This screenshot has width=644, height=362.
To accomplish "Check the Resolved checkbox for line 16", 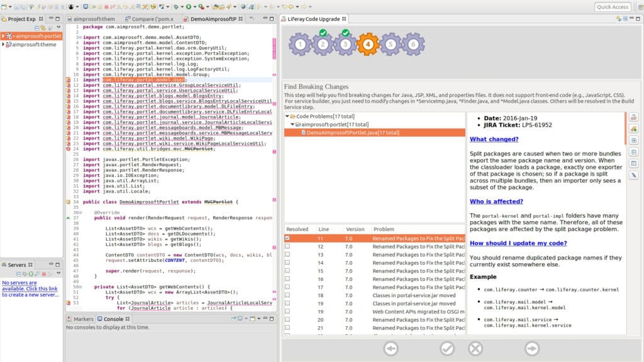I will [x=287, y=279].
